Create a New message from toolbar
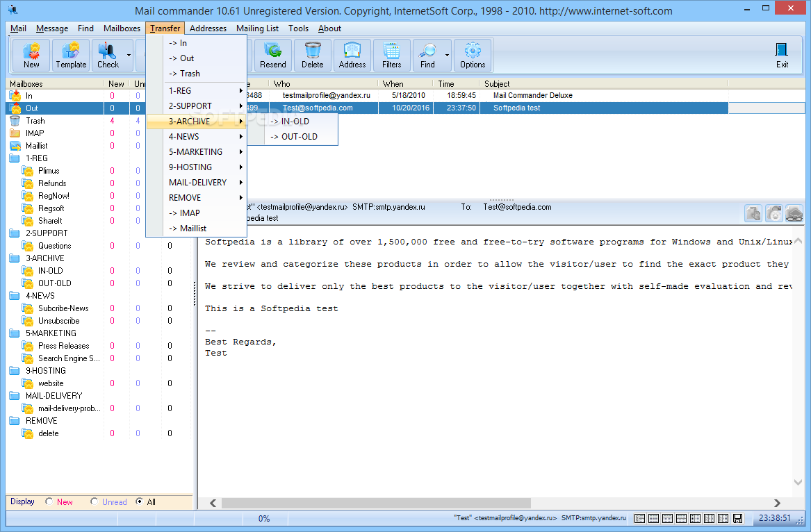This screenshot has width=811, height=532. 31,56
